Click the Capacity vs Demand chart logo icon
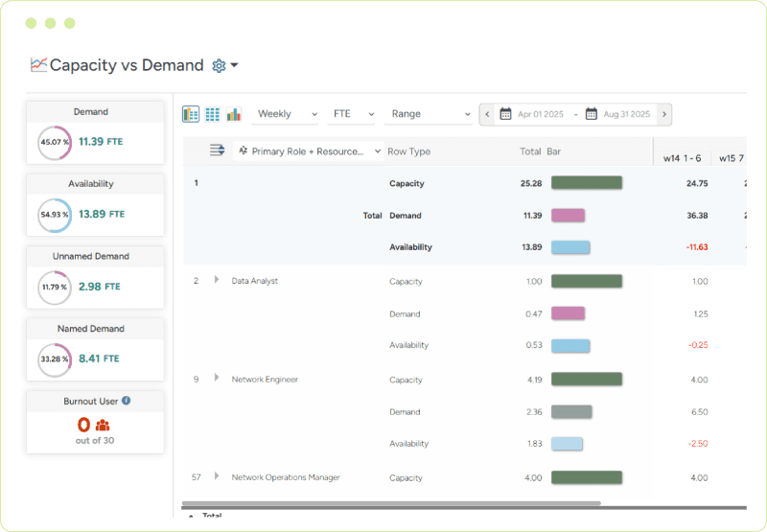The height and width of the screenshot is (532, 767). (38, 65)
